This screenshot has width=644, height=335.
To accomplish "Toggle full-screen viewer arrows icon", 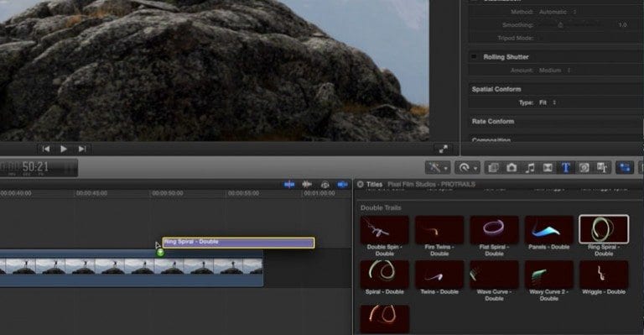I will click(x=443, y=149).
